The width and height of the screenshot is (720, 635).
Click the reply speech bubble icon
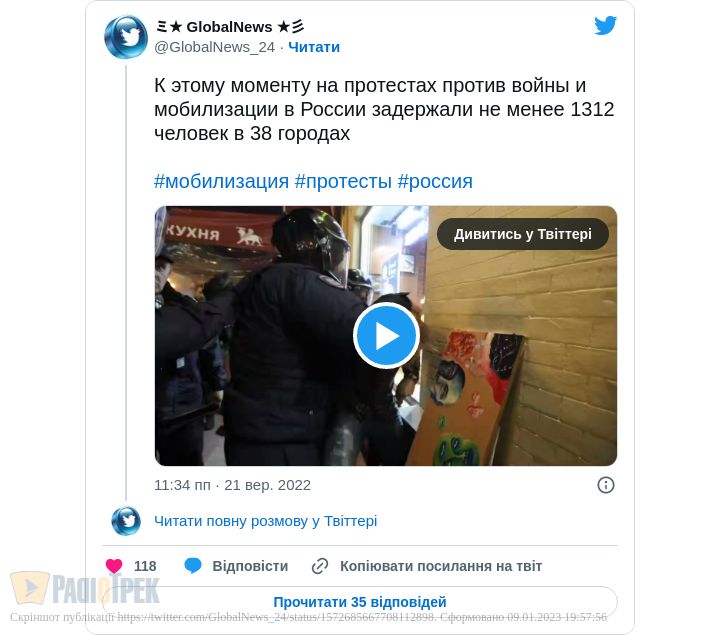(x=193, y=566)
